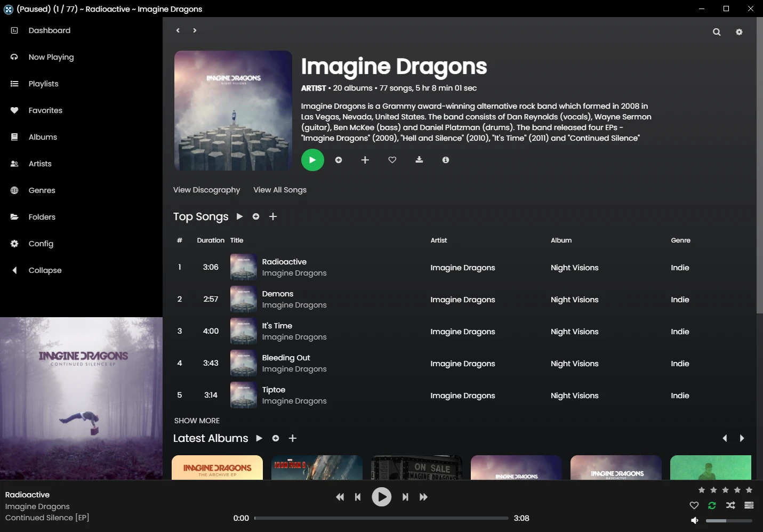Open the artist info icon
This screenshot has height=532, width=763.
tap(446, 160)
